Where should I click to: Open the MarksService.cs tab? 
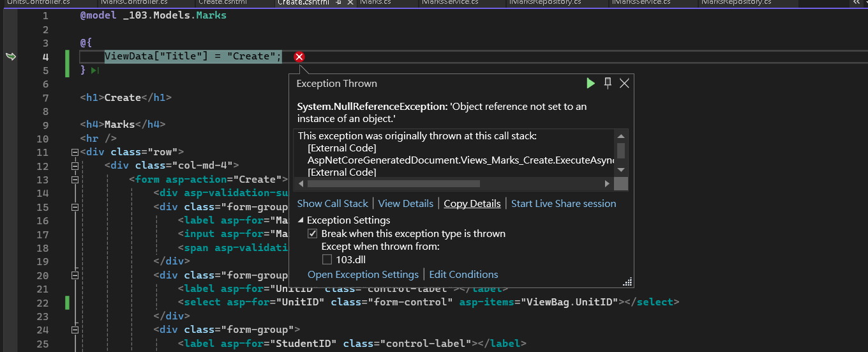pos(451,3)
